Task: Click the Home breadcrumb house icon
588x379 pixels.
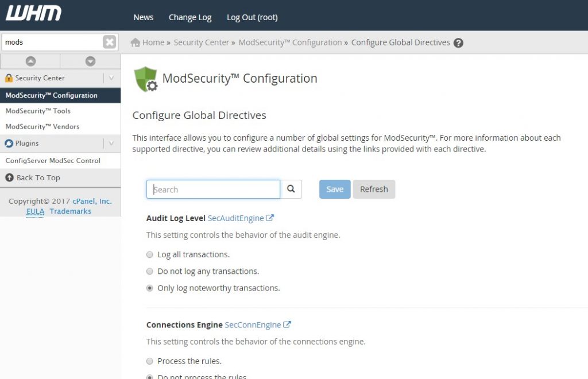Action: (x=136, y=42)
